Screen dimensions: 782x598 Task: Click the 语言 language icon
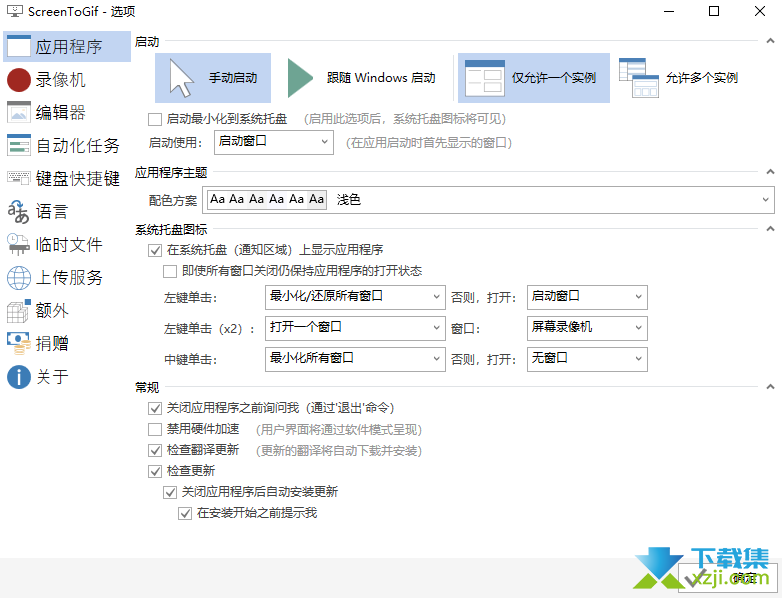point(19,211)
